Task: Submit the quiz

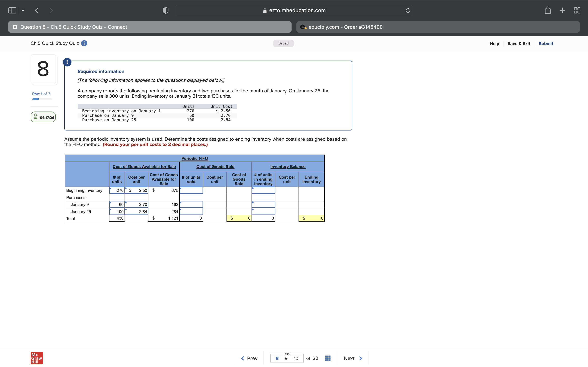Action: coord(546,43)
